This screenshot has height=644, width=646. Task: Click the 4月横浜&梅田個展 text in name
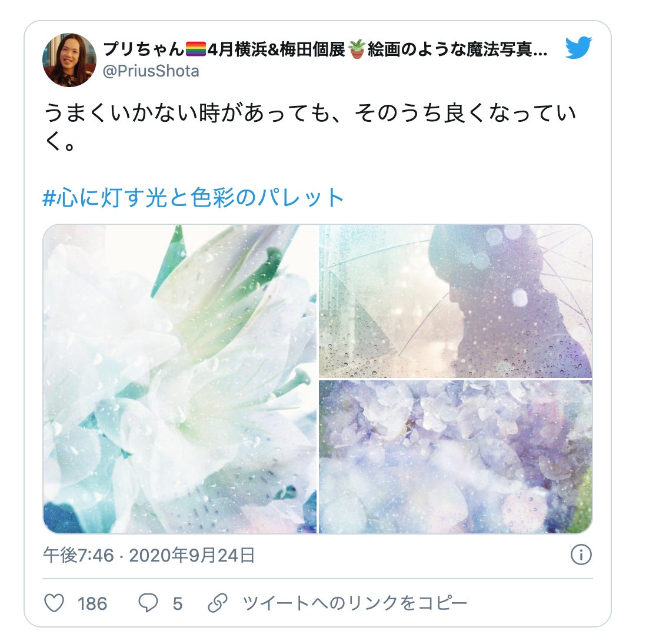(275, 49)
